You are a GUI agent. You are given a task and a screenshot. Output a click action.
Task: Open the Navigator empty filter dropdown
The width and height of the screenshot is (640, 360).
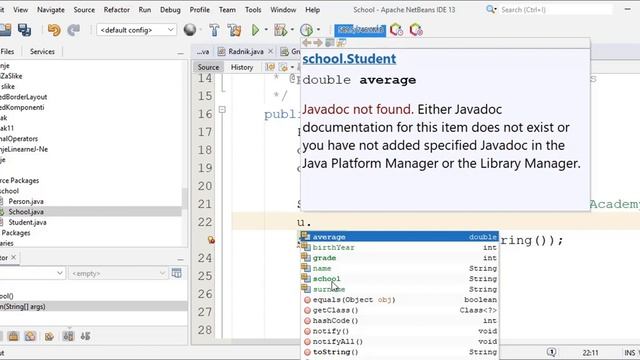(118, 273)
